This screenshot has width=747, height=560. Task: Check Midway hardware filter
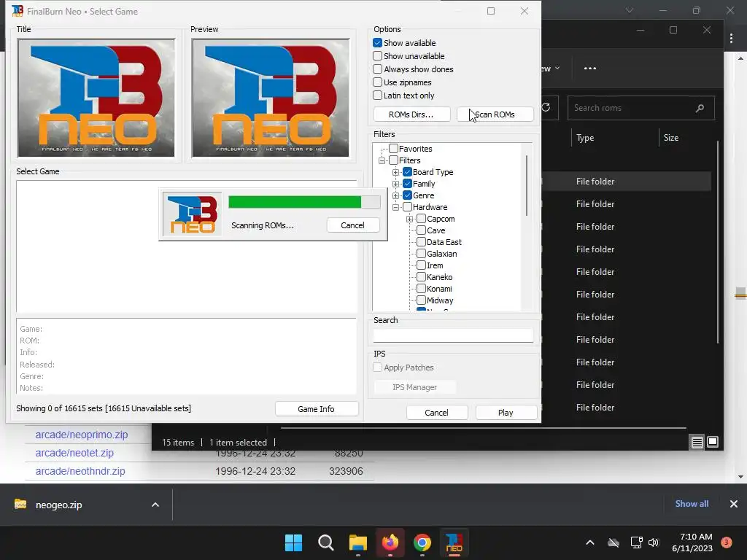click(421, 300)
